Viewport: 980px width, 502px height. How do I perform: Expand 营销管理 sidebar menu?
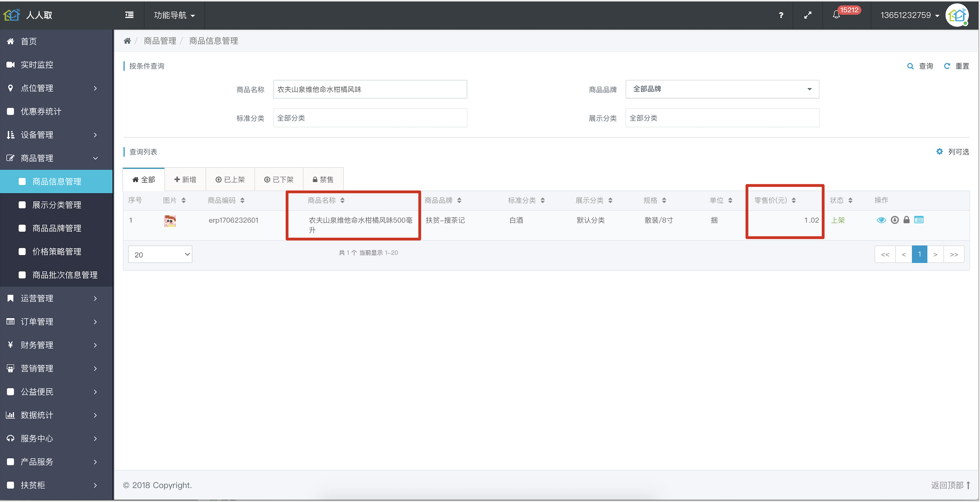click(x=56, y=369)
